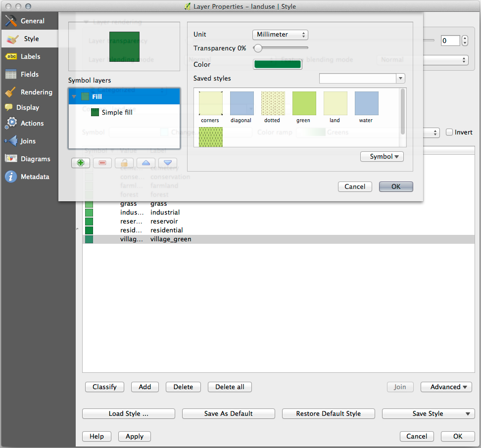Open the Metadata info section
This screenshot has height=448, width=481.
point(35,177)
